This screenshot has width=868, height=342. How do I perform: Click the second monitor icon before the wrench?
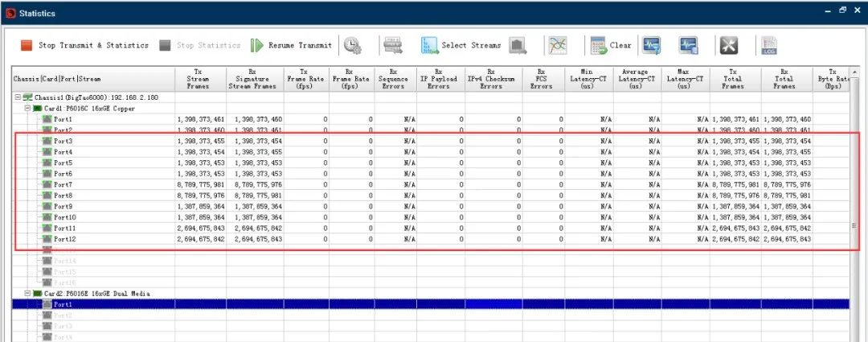point(688,46)
